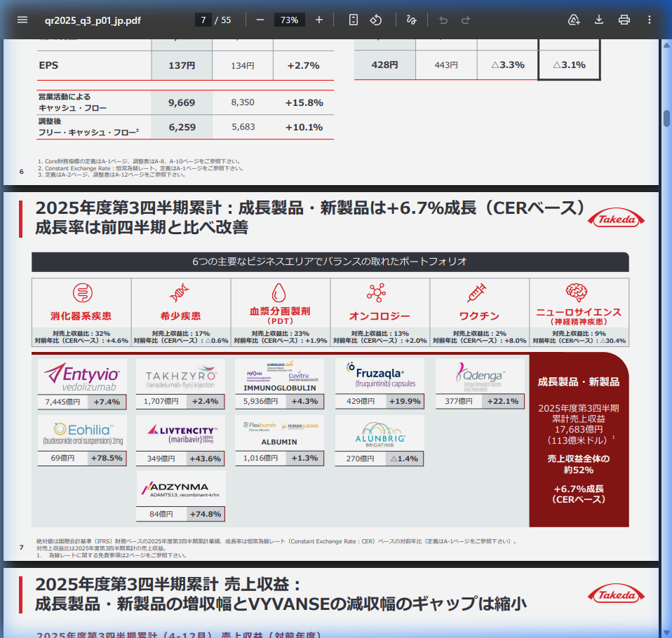This screenshot has height=638, width=672.
Task: Click the 成長製品・新製品 panel title
Action: pos(579,382)
